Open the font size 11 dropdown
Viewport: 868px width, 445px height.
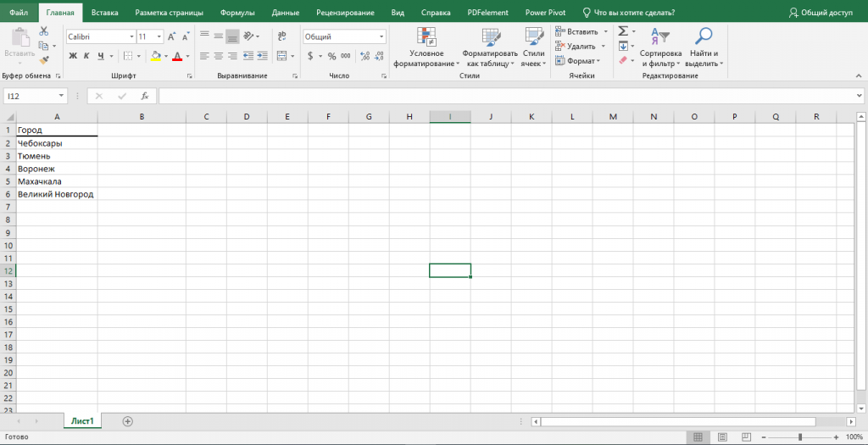(x=159, y=37)
